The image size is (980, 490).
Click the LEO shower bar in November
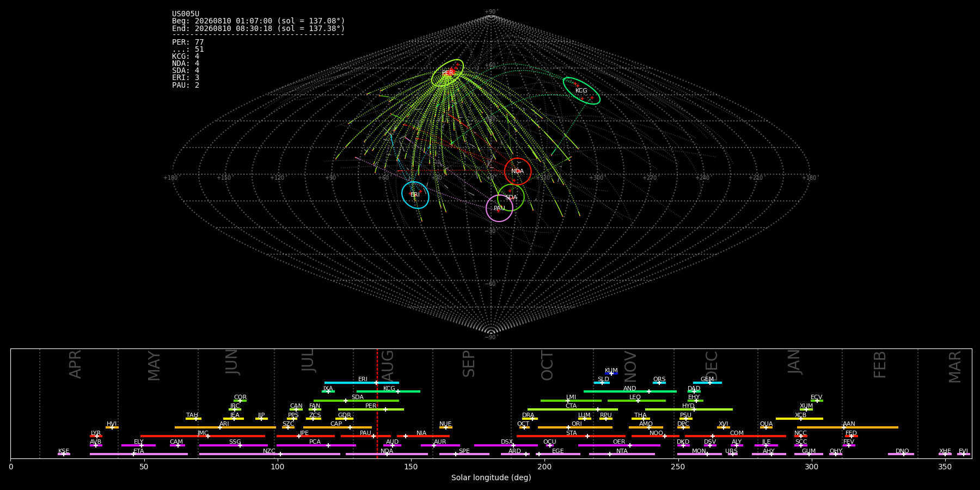click(636, 401)
